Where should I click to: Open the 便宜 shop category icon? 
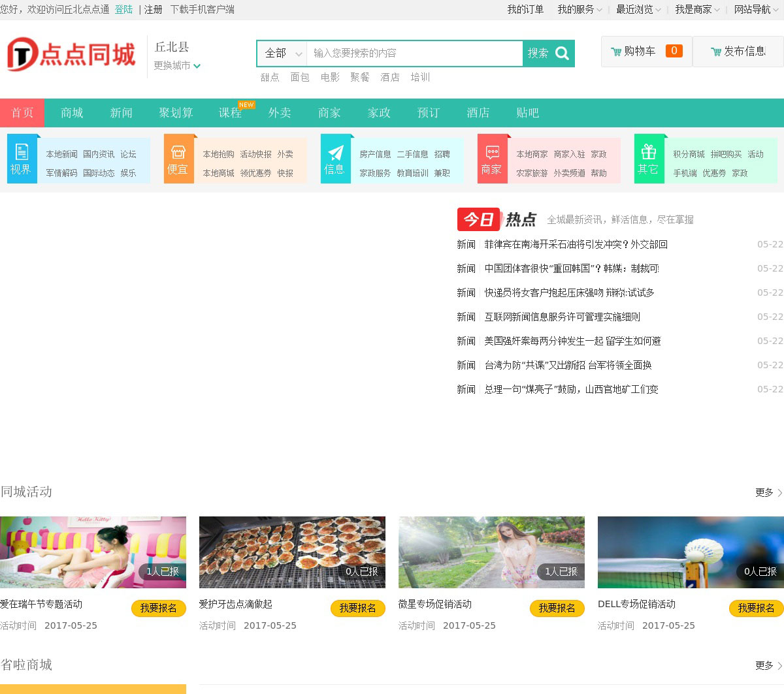[x=178, y=152]
